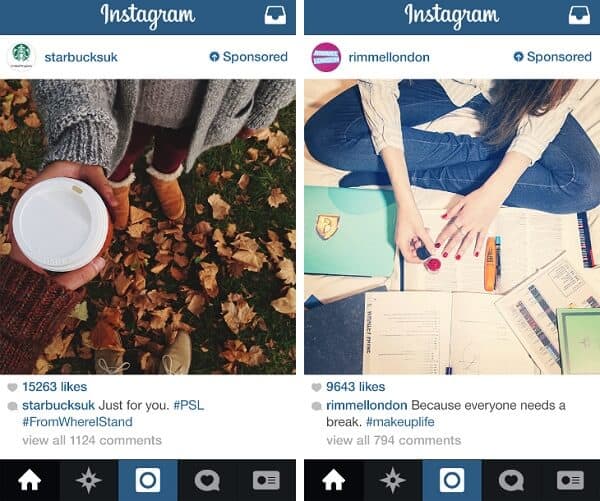The height and width of the screenshot is (501, 600).
Task: Open the rimmellondon profile avatar
Action: [x=326, y=57]
